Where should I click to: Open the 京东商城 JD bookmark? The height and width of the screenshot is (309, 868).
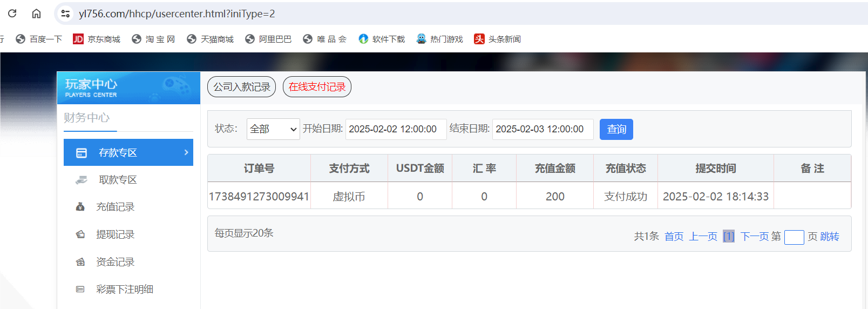pyautogui.click(x=97, y=39)
